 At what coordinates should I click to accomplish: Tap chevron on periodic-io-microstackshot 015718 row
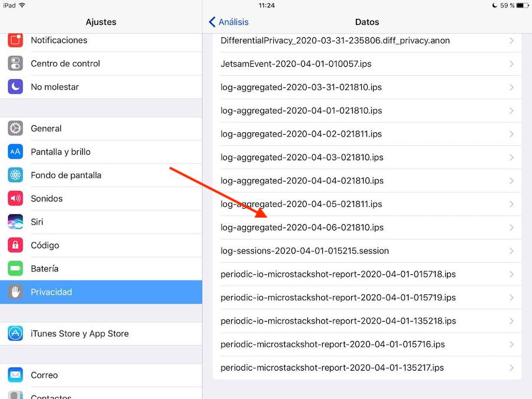coord(511,274)
